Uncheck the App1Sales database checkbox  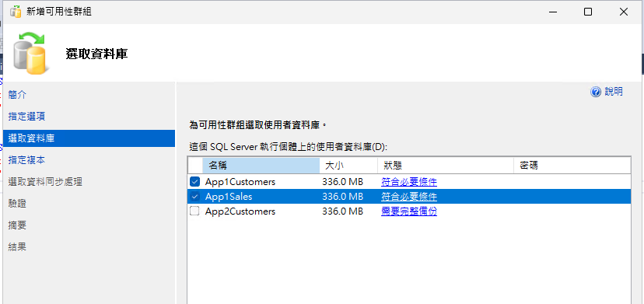point(194,197)
